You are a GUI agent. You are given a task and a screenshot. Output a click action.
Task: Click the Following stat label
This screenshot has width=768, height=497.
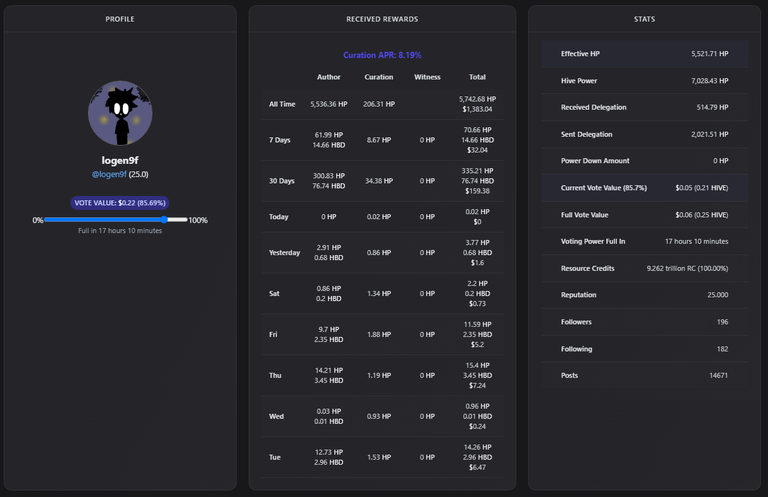[576, 349]
